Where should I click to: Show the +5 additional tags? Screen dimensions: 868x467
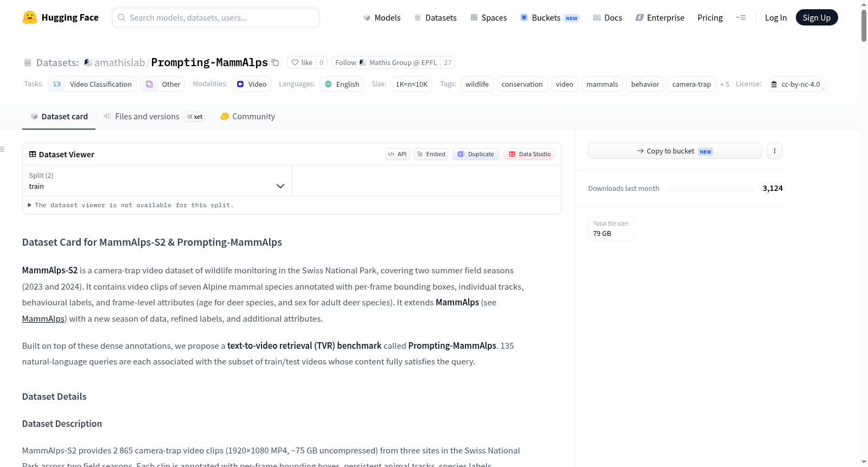724,84
